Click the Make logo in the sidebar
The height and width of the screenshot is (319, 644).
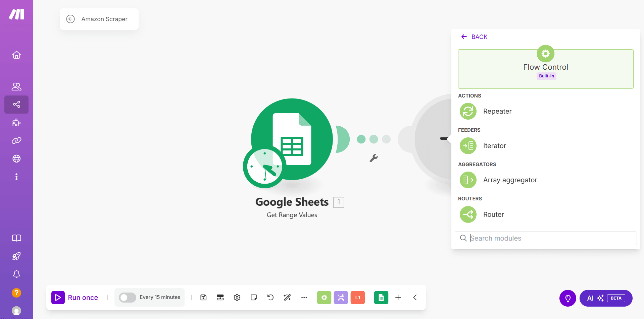[16, 14]
